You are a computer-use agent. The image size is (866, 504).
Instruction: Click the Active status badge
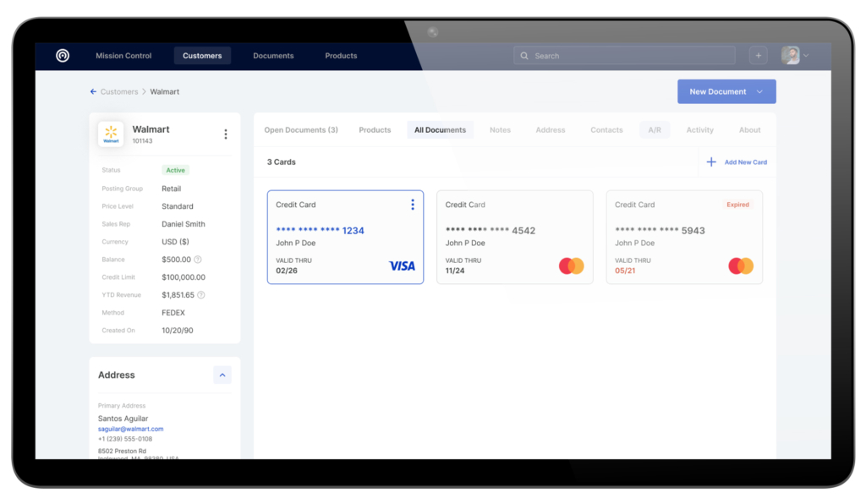coord(176,170)
